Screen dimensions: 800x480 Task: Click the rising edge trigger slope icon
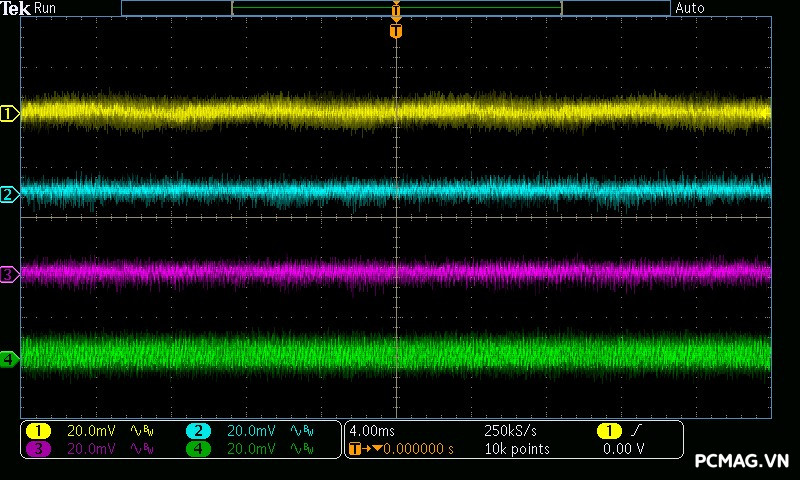(634, 431)
